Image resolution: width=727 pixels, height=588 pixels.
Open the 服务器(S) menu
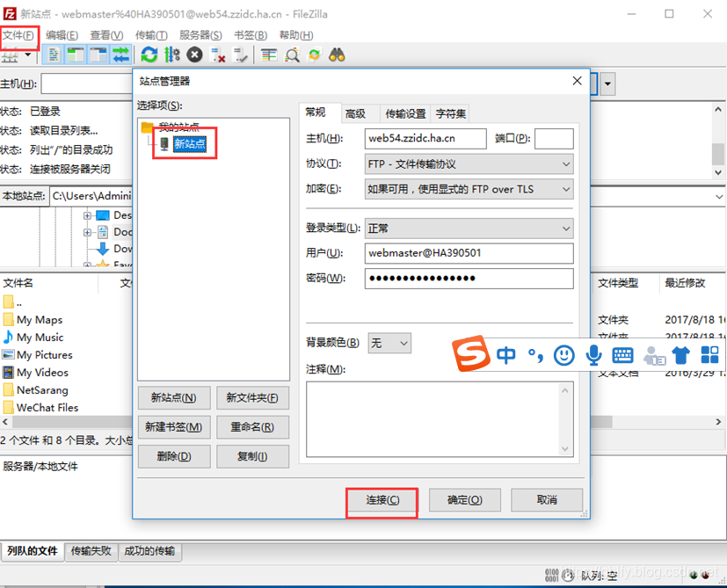(x=200, y=35)
